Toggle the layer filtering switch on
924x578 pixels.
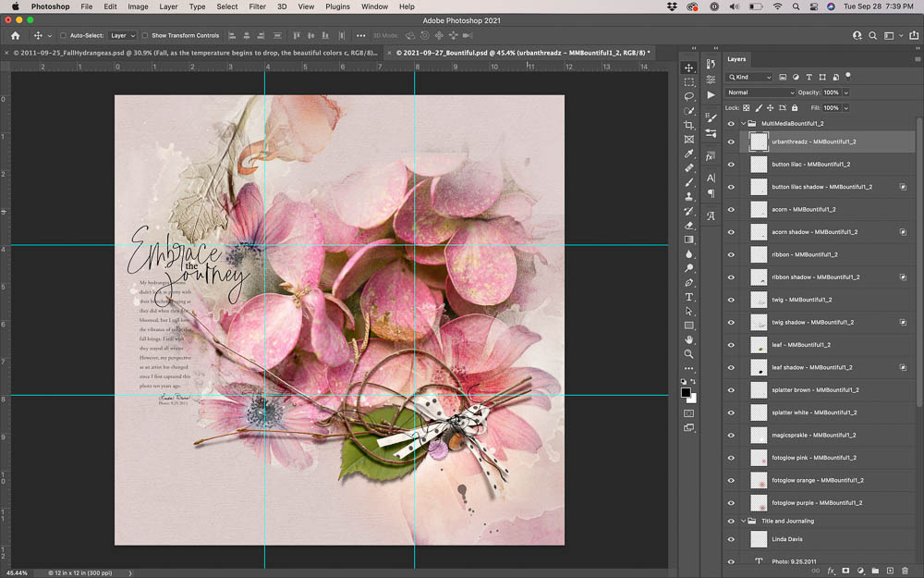848,76
